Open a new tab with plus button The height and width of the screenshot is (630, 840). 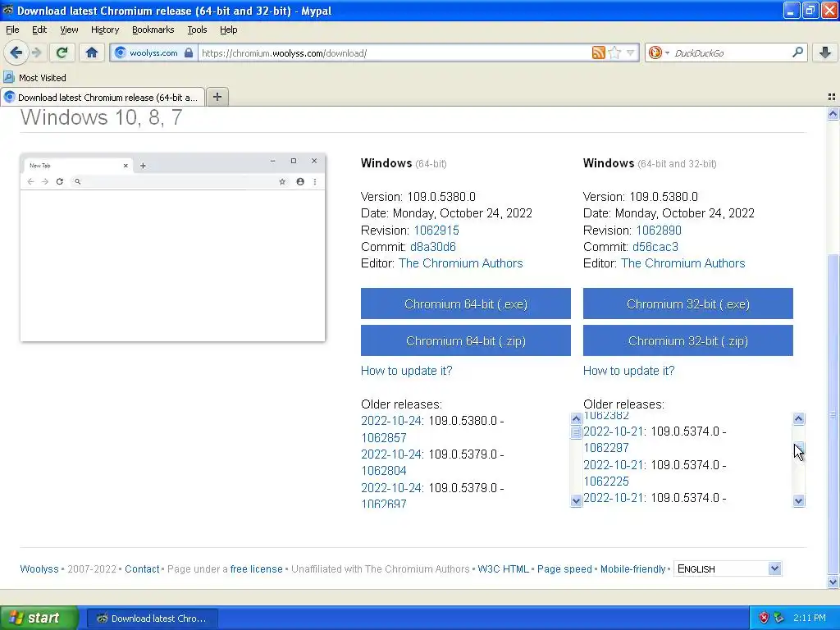[217, 97]
